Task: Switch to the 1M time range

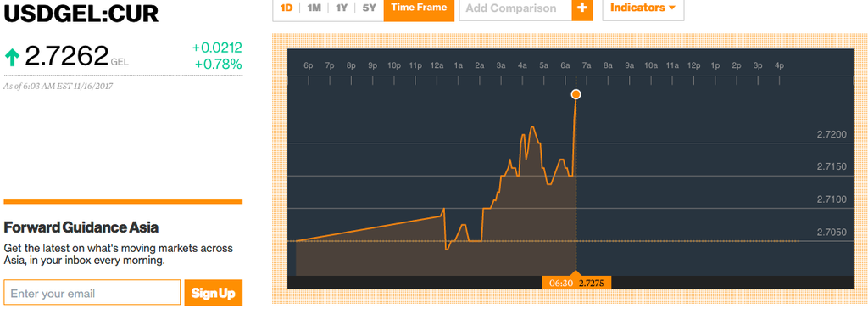Action: 314,8
